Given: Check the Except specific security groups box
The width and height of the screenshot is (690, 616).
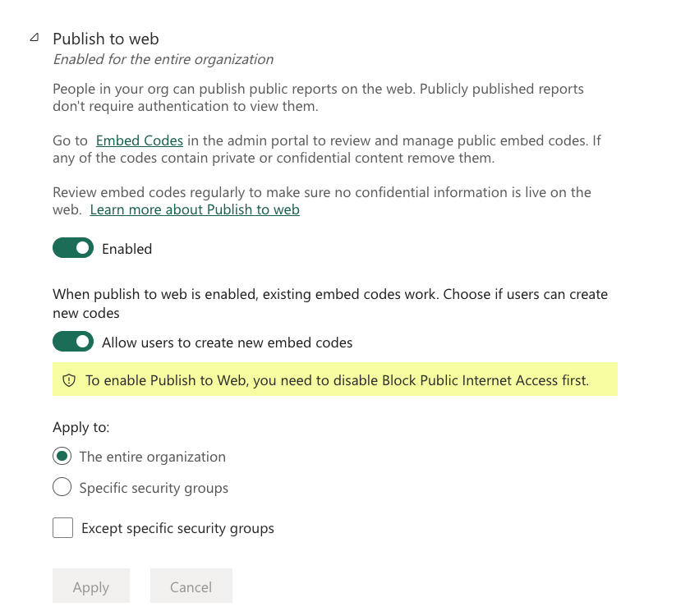Looking at the screenshot, I should [62, 527].
